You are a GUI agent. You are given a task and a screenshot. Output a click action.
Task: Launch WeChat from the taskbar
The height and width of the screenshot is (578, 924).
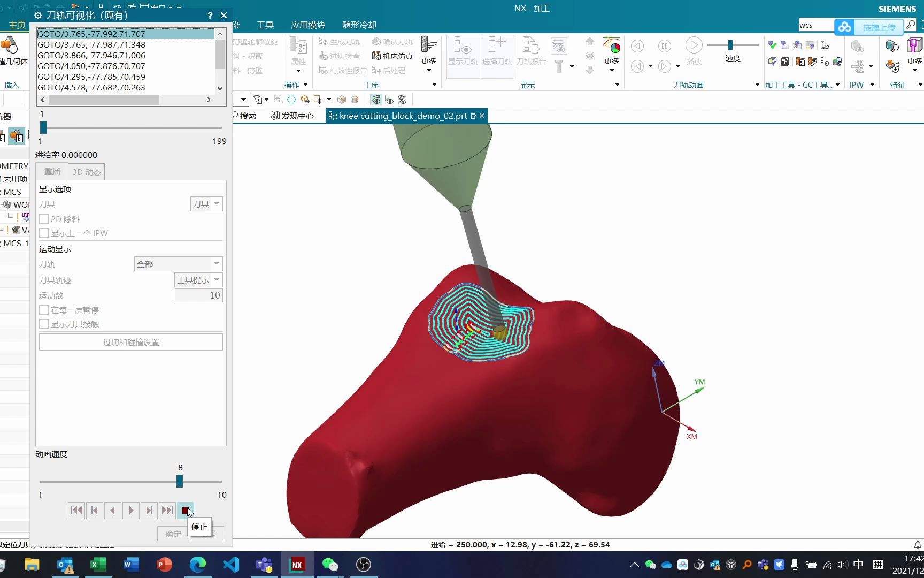tap(330, 565)
